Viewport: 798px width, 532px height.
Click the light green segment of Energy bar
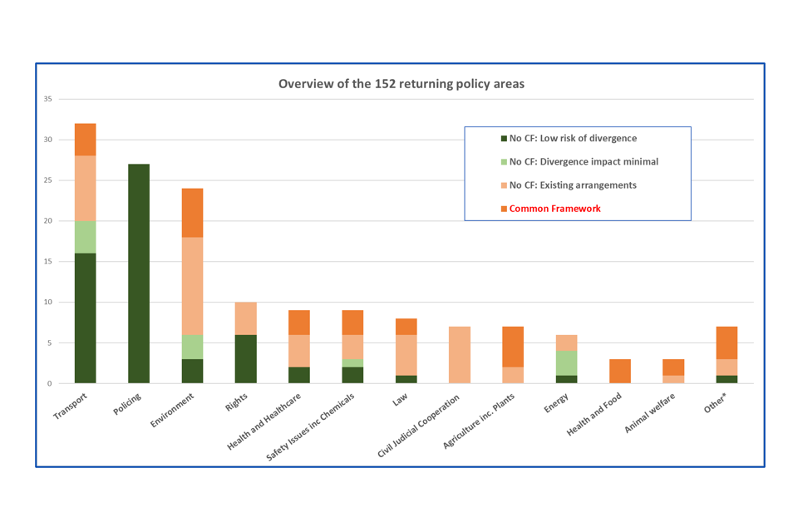tap(567, 362)
